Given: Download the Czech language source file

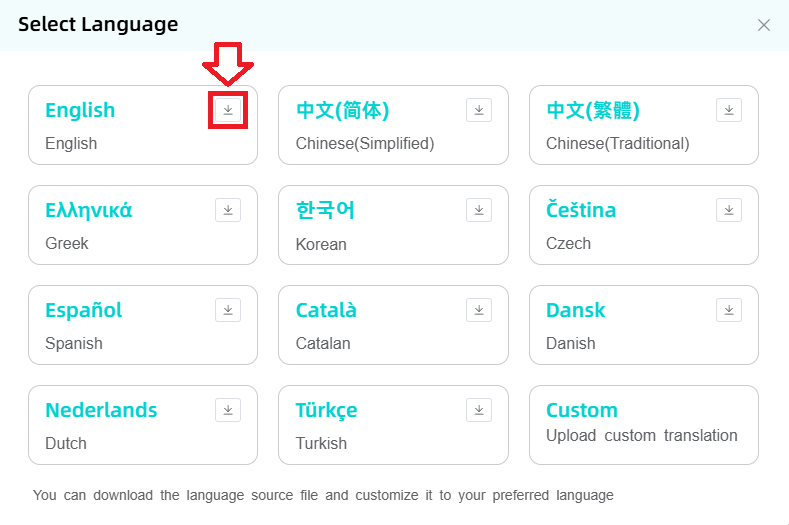Looking at the screenshot, I should tap(729, 210).
